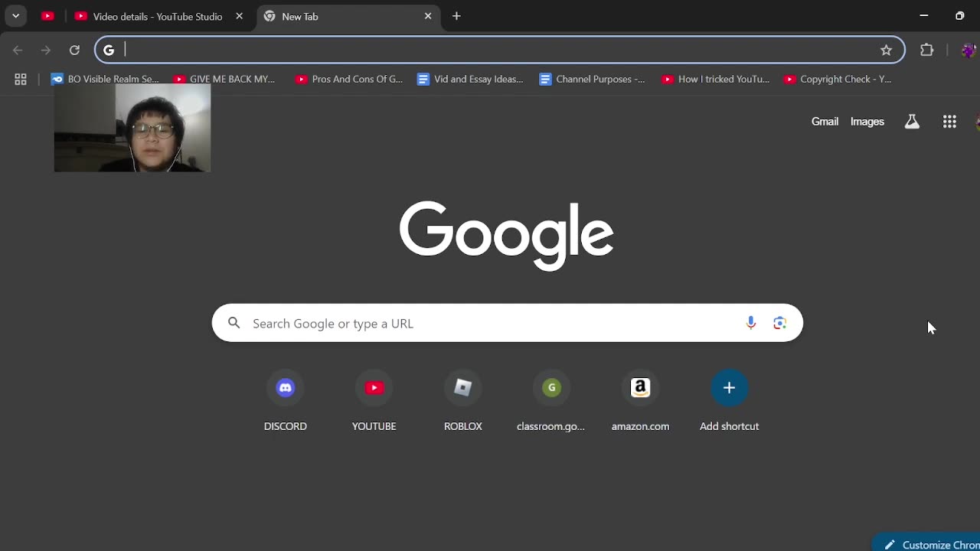Close the YouTube Studio tab
This screenshot has height=551, width=980.
click(239, 16)
